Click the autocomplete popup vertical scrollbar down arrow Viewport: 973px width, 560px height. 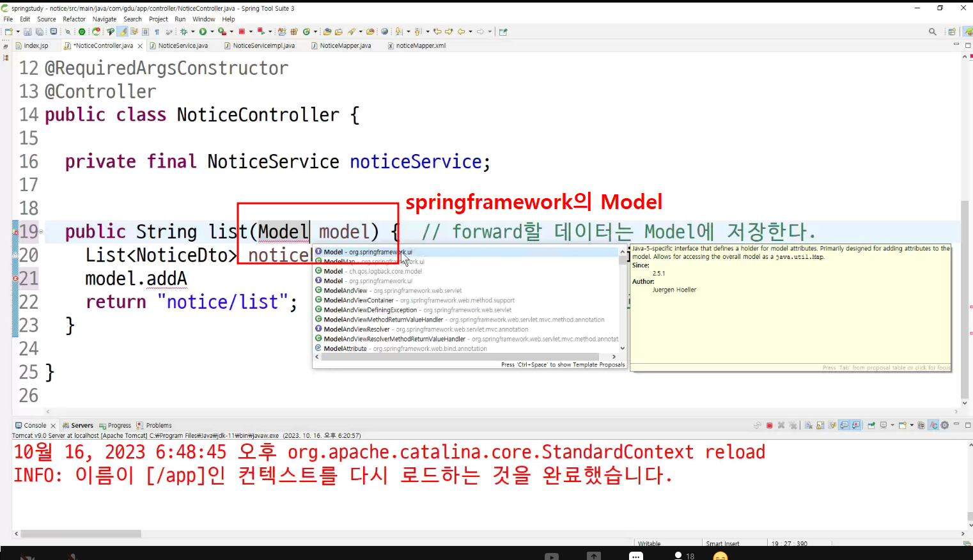[x=622, y=348]
